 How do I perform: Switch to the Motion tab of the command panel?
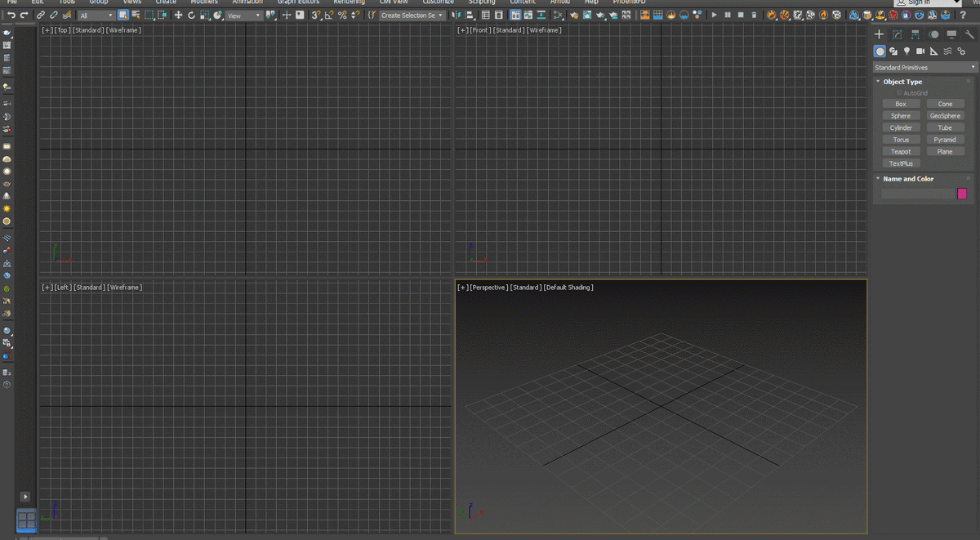(933, 34)
